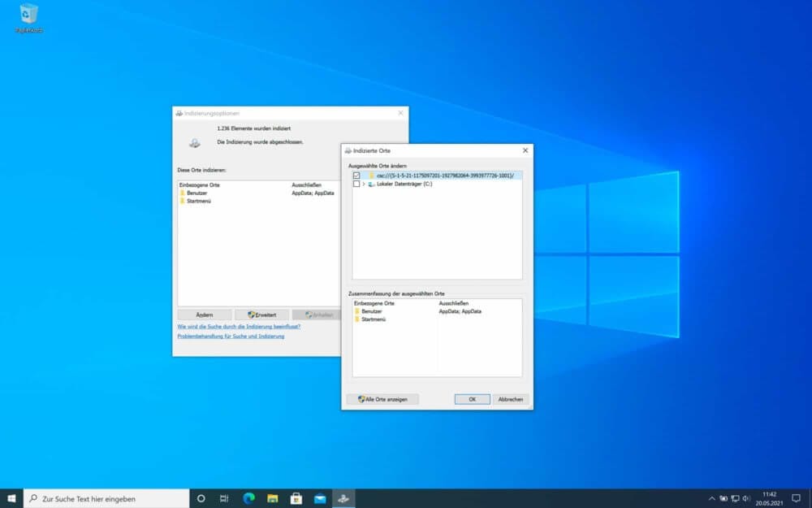Click the Einbezogene Orte header in Zusammenfassung
The image size is (812, 508).
tap(374, 303)
